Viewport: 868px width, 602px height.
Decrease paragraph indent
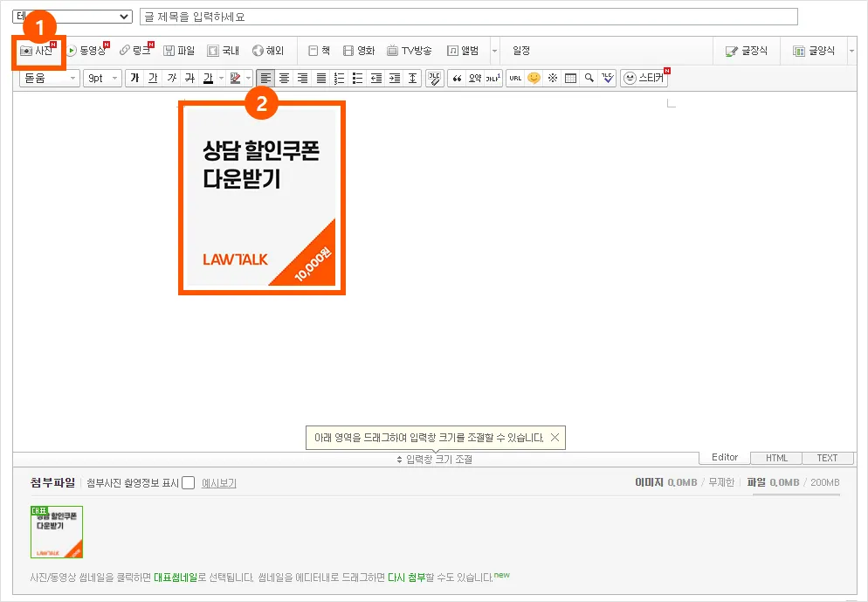[x=375, y=78]
